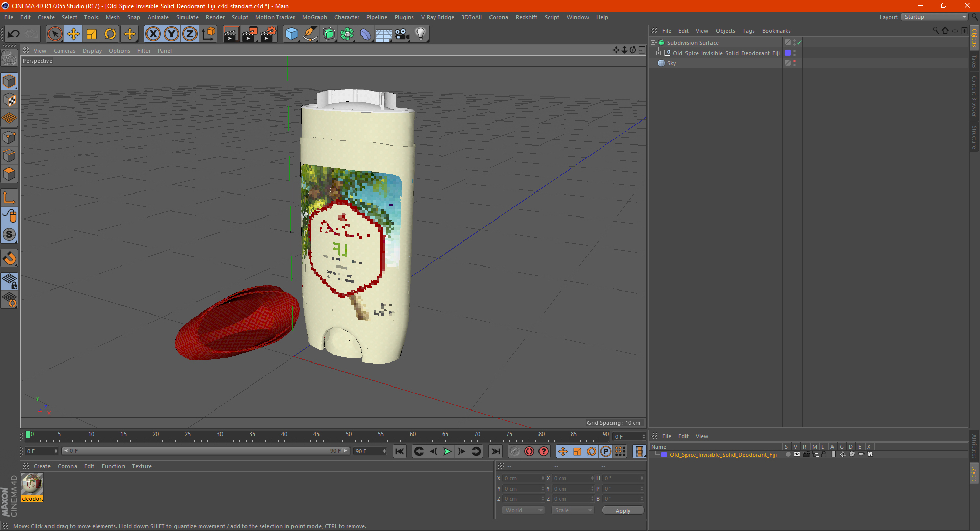
Task: Toggle coordinate system icon
Action: click(209, 34)
